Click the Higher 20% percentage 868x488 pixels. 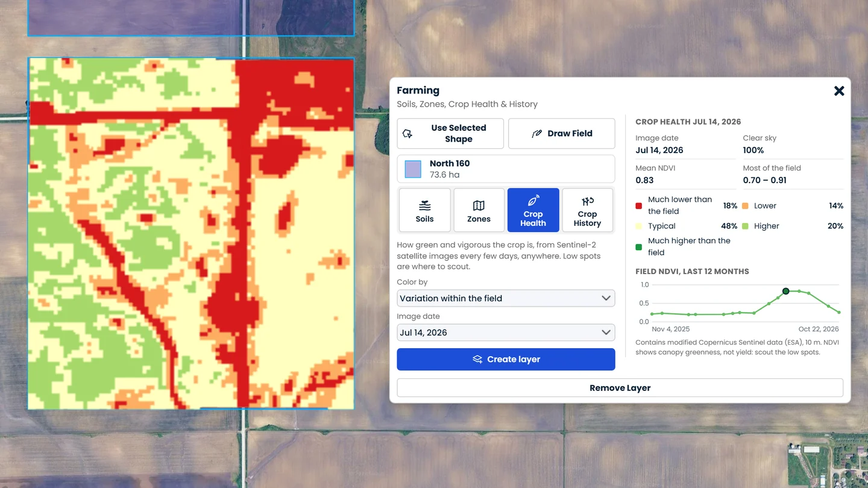835,226
